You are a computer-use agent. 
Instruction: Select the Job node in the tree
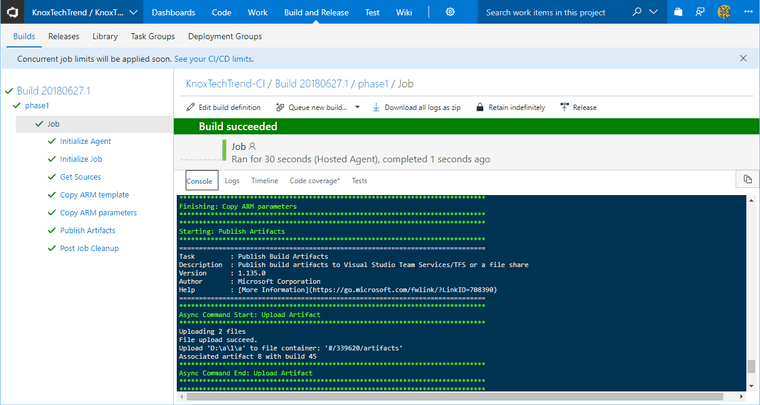(x=95, y=124)
